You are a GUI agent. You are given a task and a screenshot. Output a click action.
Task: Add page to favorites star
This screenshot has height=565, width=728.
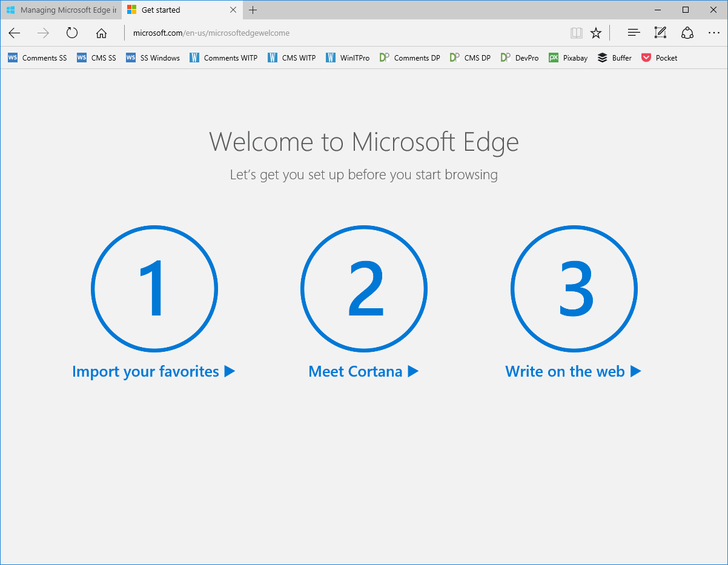pyautogui.click(x=596, y=33)
